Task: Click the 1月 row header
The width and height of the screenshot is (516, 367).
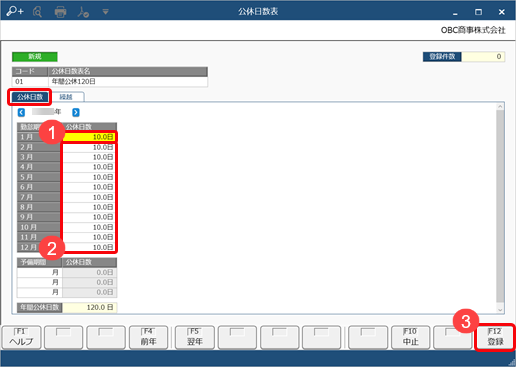Action: click(x=39, y=137)
